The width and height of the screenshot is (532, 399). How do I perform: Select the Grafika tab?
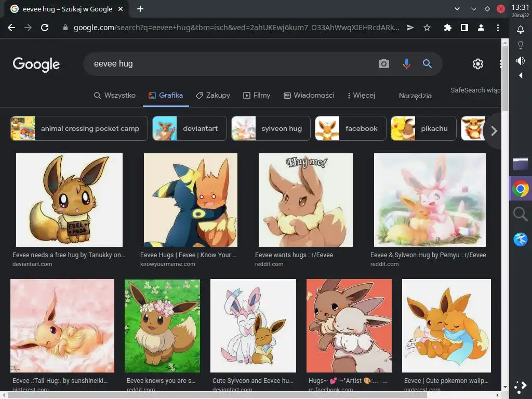point(166,96)
